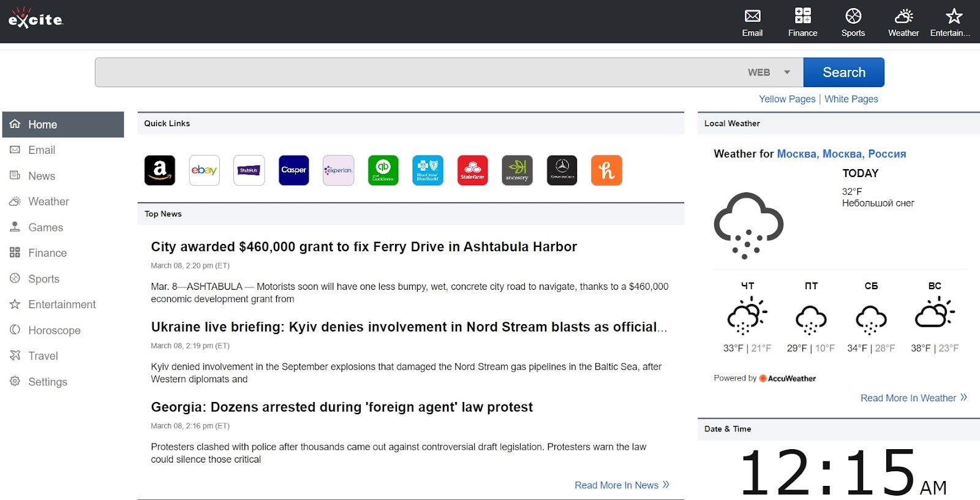This screenshot has width=980, height=500.
Task: Open Yellow Pages link
Action: [x=787, y=99]
